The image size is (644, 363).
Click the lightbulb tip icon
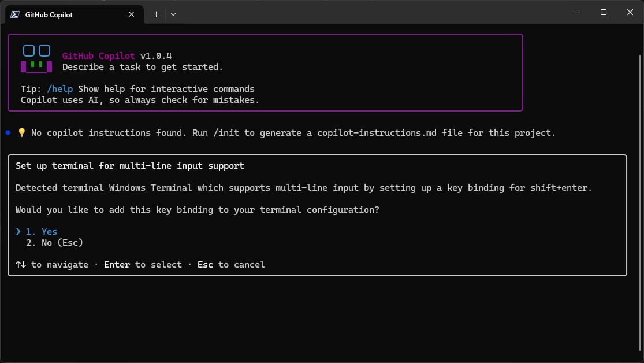click(22, 133)
